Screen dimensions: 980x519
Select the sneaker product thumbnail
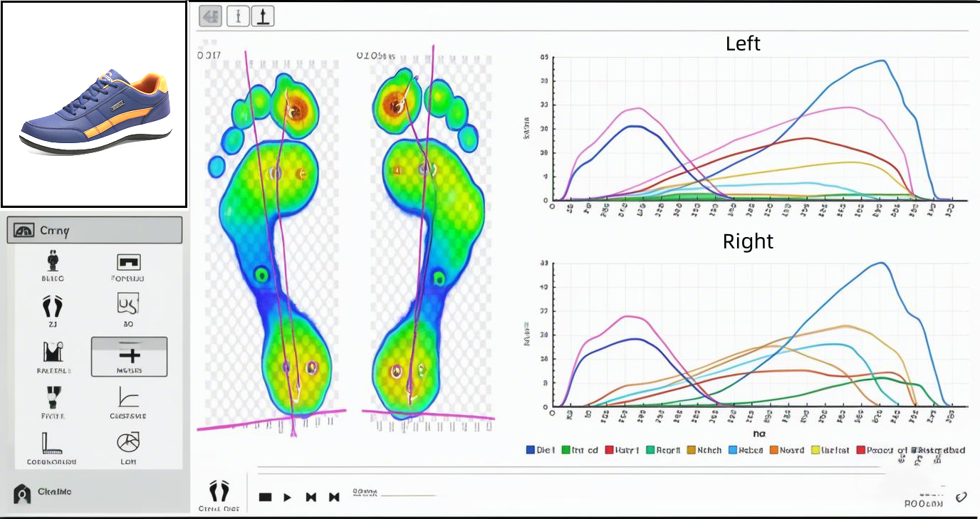(94, 104)
